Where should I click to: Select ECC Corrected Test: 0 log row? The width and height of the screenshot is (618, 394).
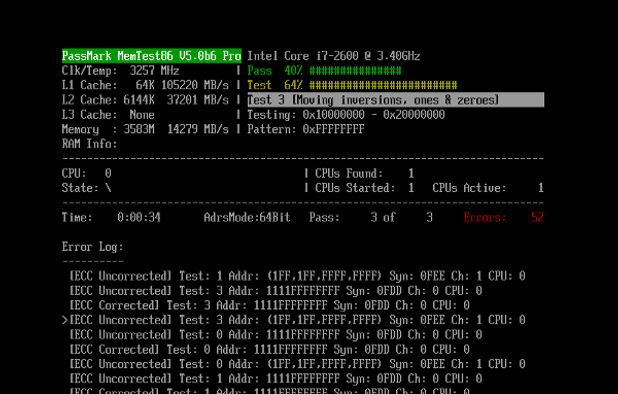click(x=270, y=349)
